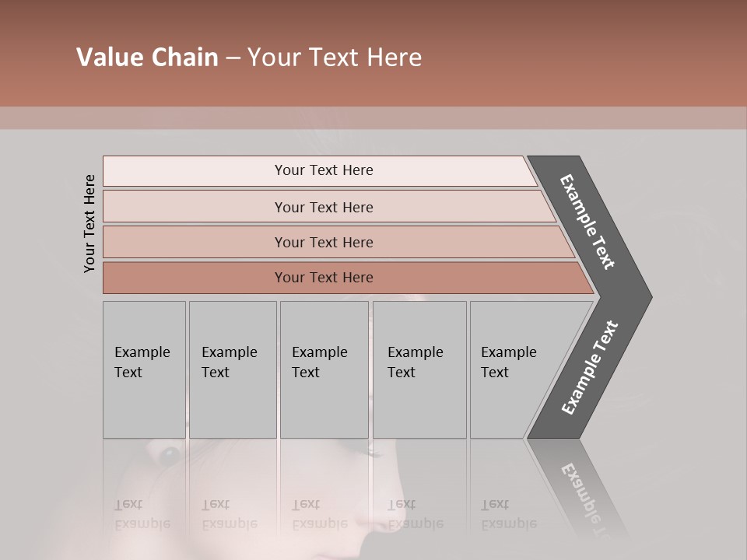
Task: Click the reflected chevron arrow shape
Action: [x=577, y=491]
